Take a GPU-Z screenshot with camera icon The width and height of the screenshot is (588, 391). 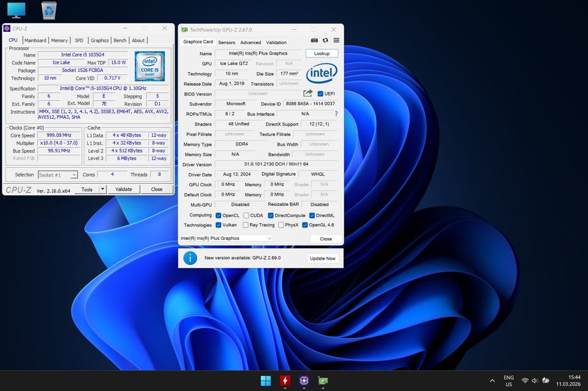coord(314,40)
